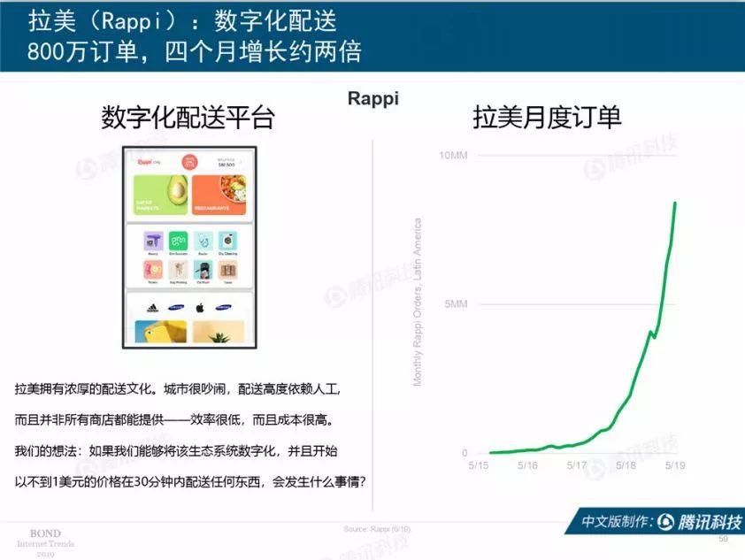Select the 5/18 date label
The width and height of the screenshot is (745, 560).
[x=626, y=465]
